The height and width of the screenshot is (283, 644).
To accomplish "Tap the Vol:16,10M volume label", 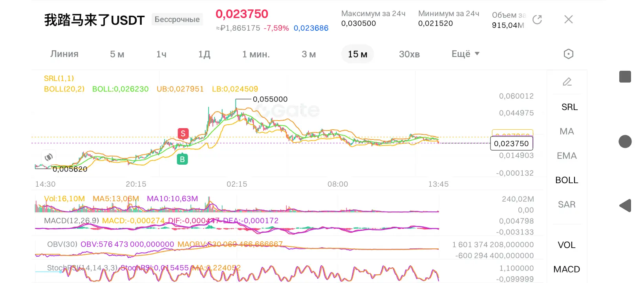I will click(x=64, y=198).
